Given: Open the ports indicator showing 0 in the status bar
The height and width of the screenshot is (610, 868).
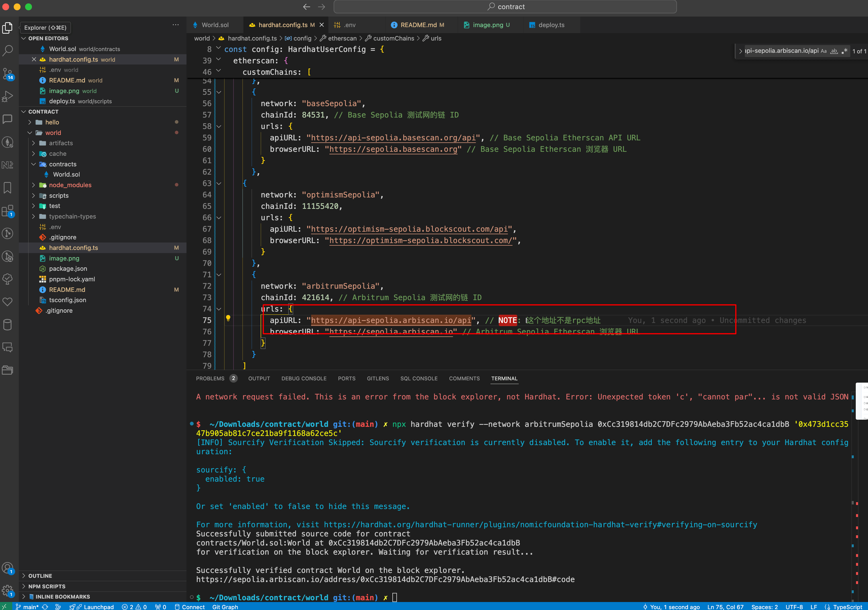Looking at the screenshot, I should tap(161, 607).
